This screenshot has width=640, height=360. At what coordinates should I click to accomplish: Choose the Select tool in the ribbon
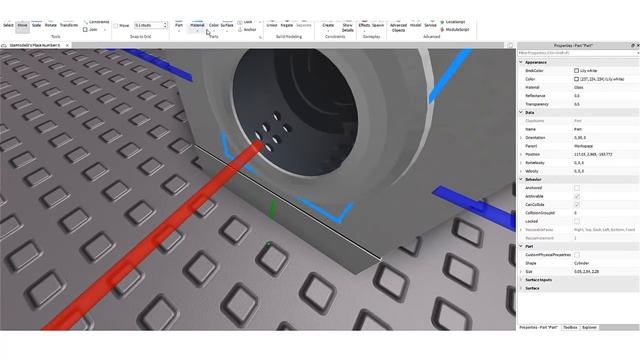(x=8, y=25)
